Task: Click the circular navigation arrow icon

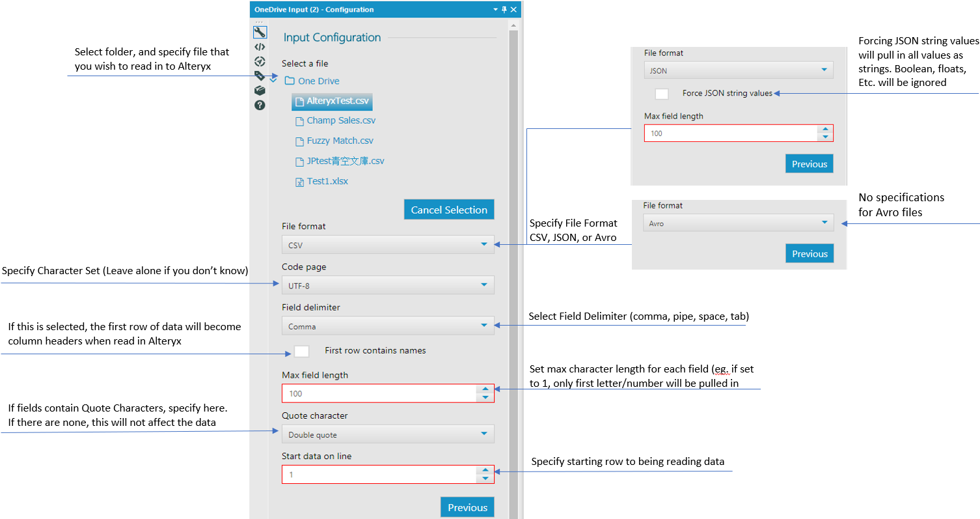Action: [260, 61]
